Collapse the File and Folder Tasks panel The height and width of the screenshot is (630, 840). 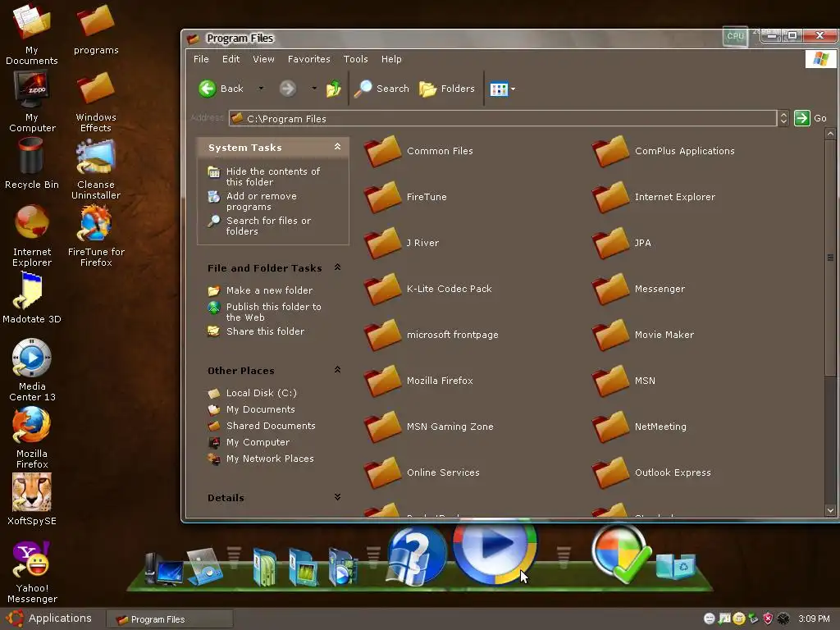pos(337,267)
